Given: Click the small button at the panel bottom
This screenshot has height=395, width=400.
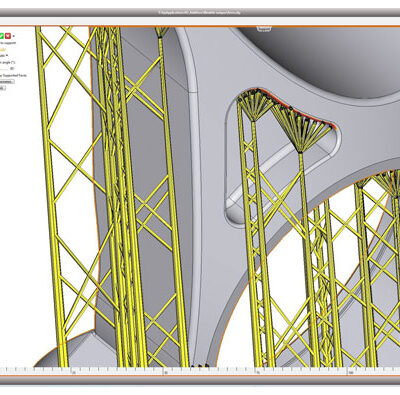Looking at the screenshot, I should point(3,88).
